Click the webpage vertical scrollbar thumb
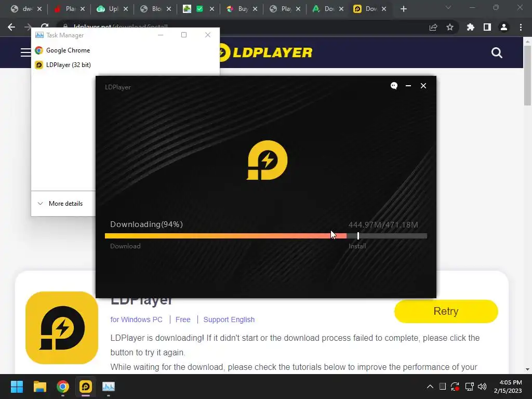The width and height of the screenshot is (532, 399). tap(527, 75)
